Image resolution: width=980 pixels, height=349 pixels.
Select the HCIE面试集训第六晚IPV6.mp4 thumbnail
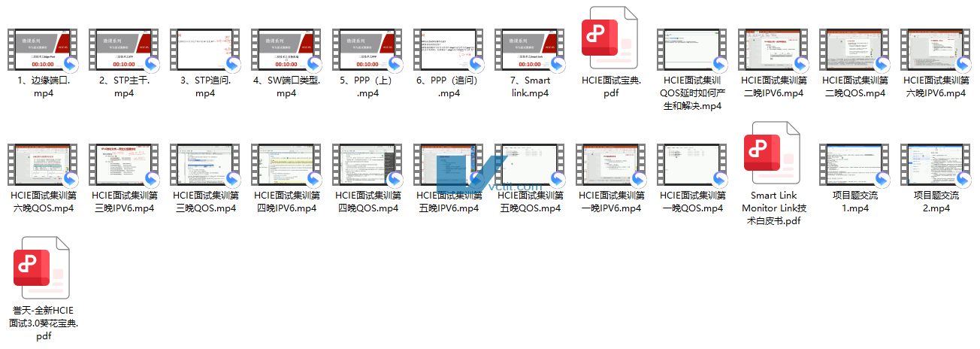click(x=936, y=50)
